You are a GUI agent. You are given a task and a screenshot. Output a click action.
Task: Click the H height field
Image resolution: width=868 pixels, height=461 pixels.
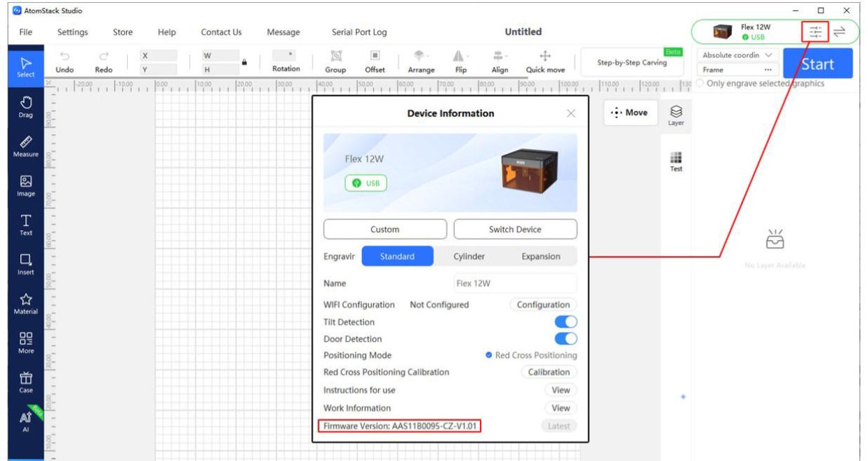[219, 69]
